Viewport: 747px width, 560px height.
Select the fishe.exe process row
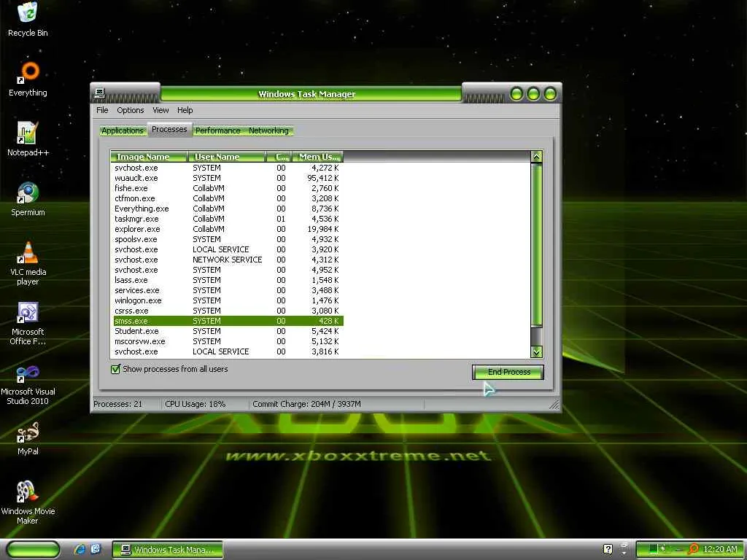tap(227, 188)
